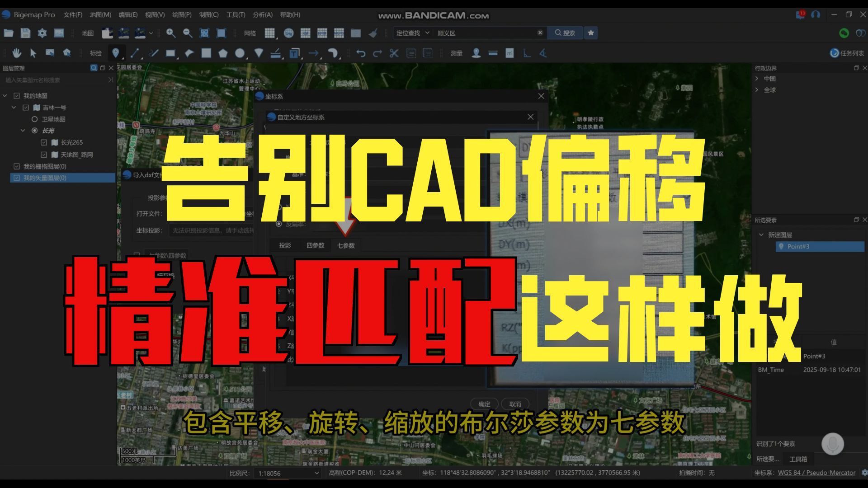Click 确定 in coordinate dialog
Viewport: 868px width, 488px height.
pos(484,404)
